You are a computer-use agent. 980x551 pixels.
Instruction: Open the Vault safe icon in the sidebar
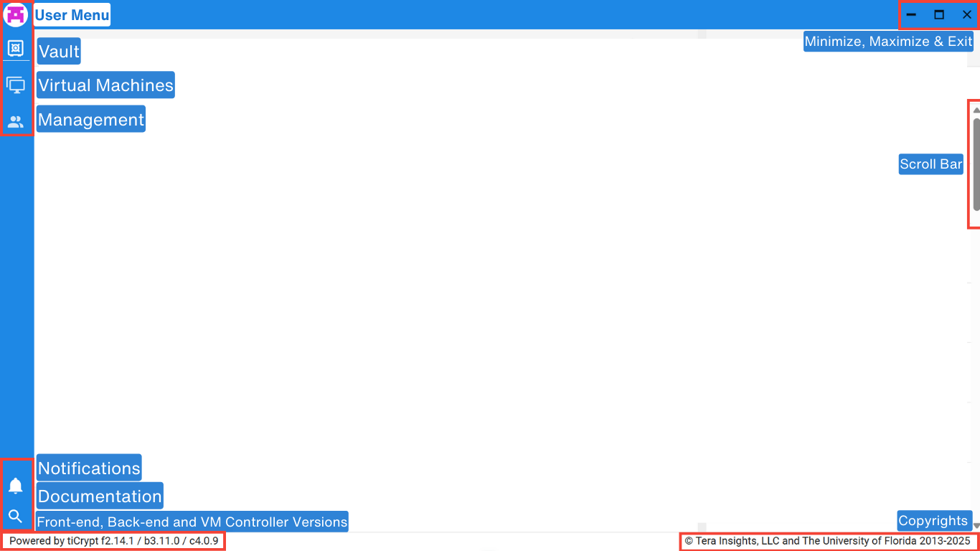(15, 48)
